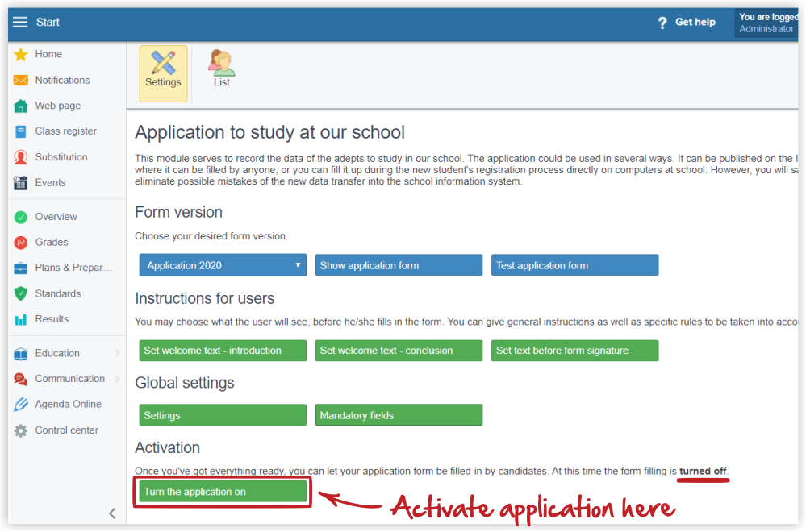
Task: Open Control center in the sidebar
Action: (x=66, y=430)
